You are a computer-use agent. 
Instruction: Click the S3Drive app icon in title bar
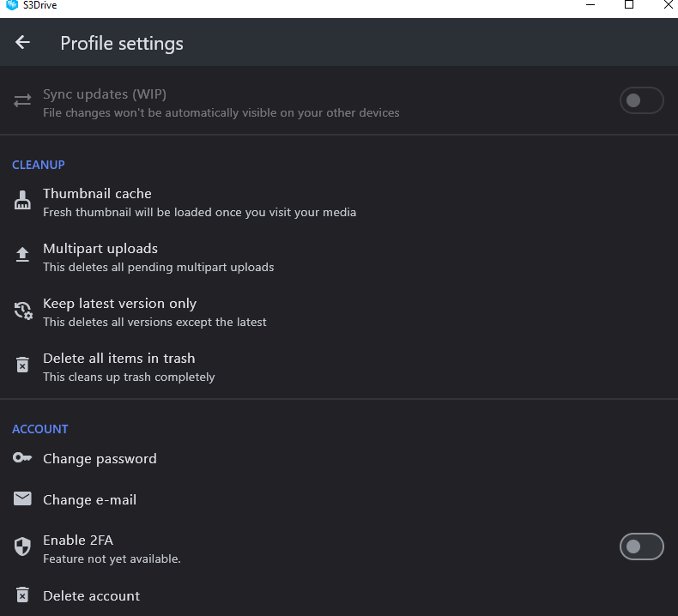click(12, 5)
